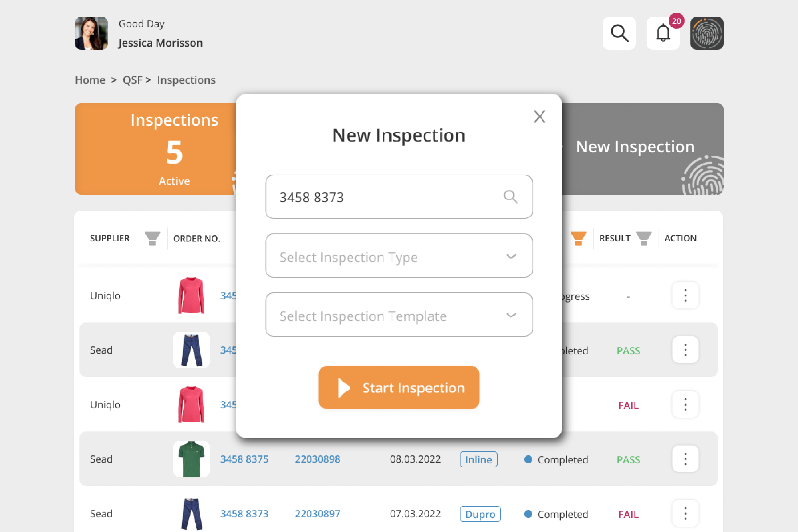Expand the action menu on the bottom Sead row
Image resolution: width=798 pixels, height=532 pixels.
point(685,513)
